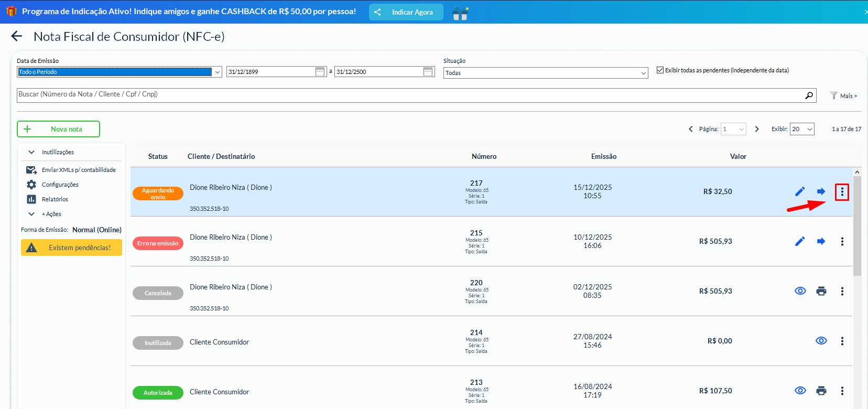The width and height of the screenshot is (868, 409).
Task: Click the note search input field
Action: [409, 95]
